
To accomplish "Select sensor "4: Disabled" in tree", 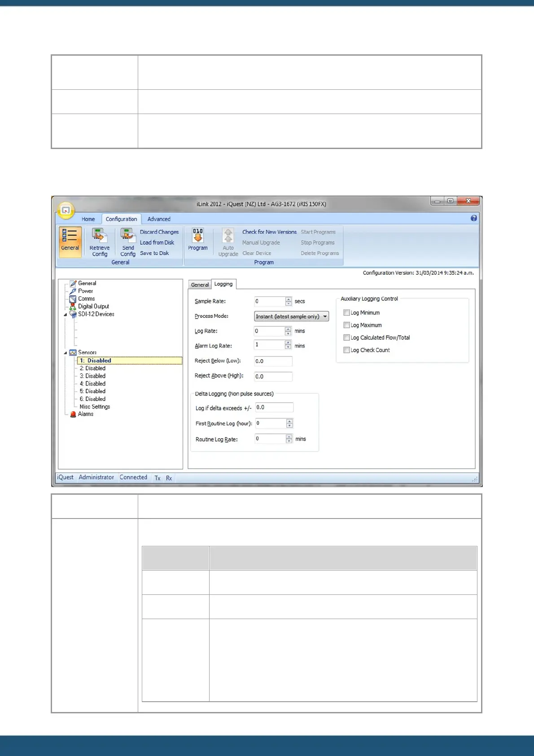I will coord(92,383).
